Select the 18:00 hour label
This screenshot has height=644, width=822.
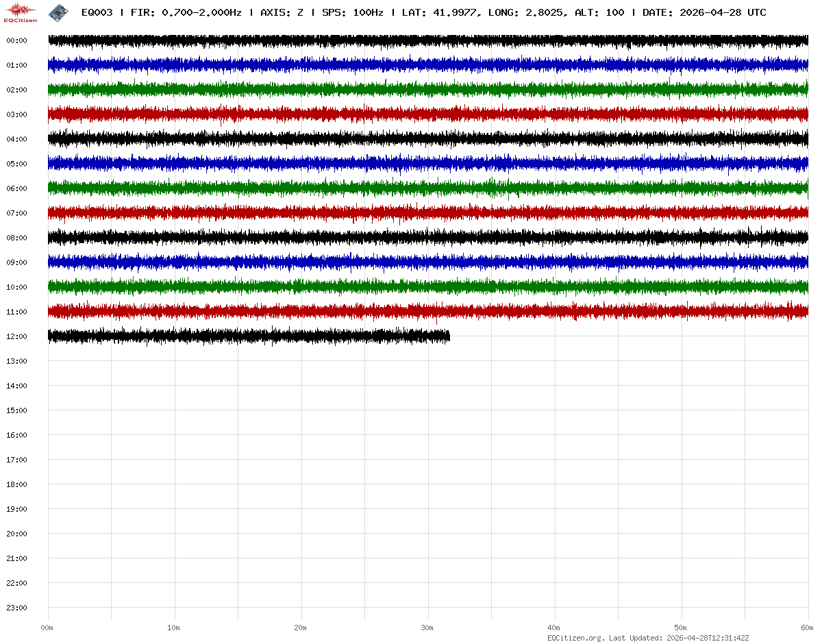tap(16, 484)
